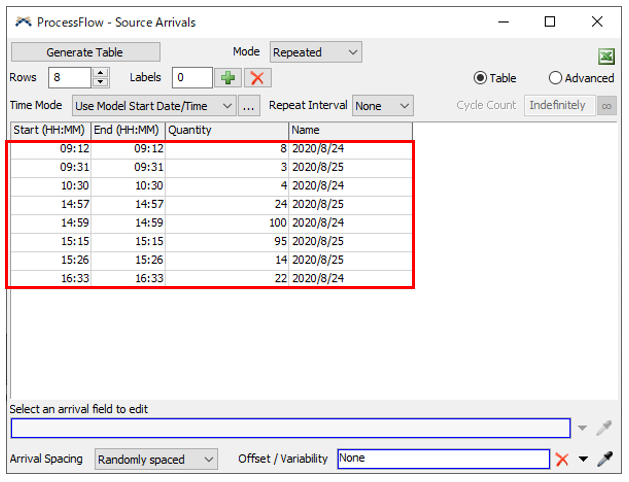Image resolution: width=629 pixels, height=482 pixels.
Task: Click the eyedropper beside the arrival field box
Action: [x=604, y=428]
